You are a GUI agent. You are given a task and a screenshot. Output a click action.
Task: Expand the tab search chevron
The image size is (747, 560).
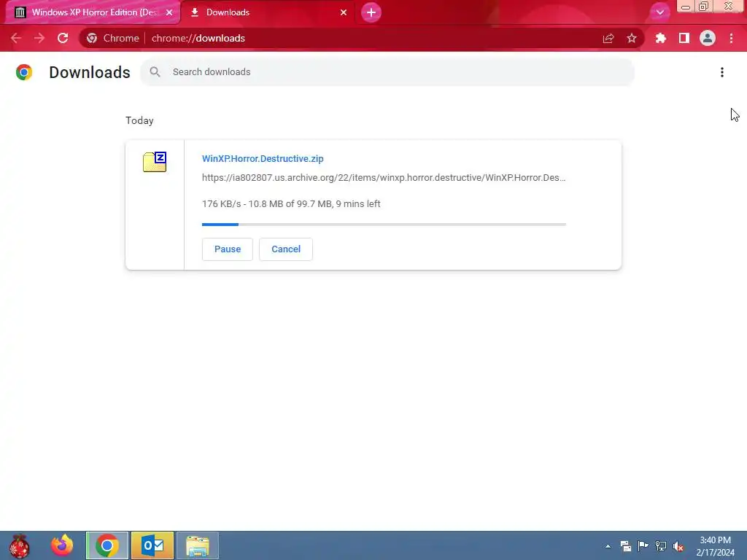pyautogui.click(x=660, y=12)
